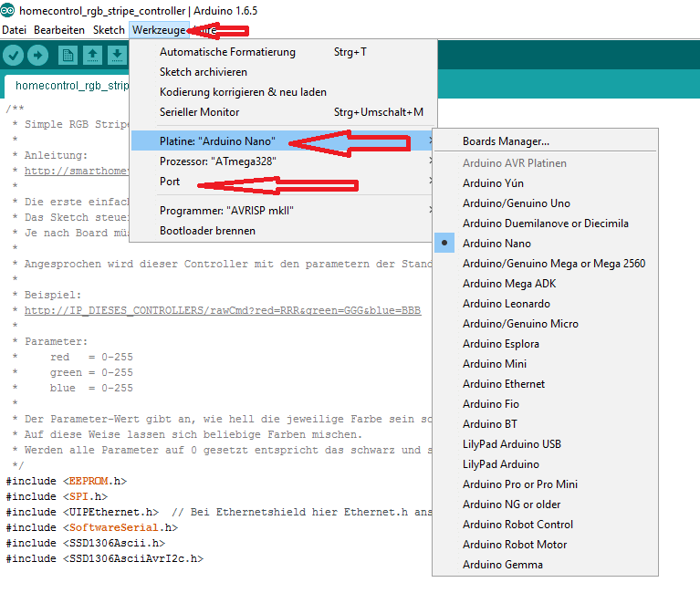Click the New sketch toolbar icon
This screenshot has height=593, width=700.
click(68, 56)
